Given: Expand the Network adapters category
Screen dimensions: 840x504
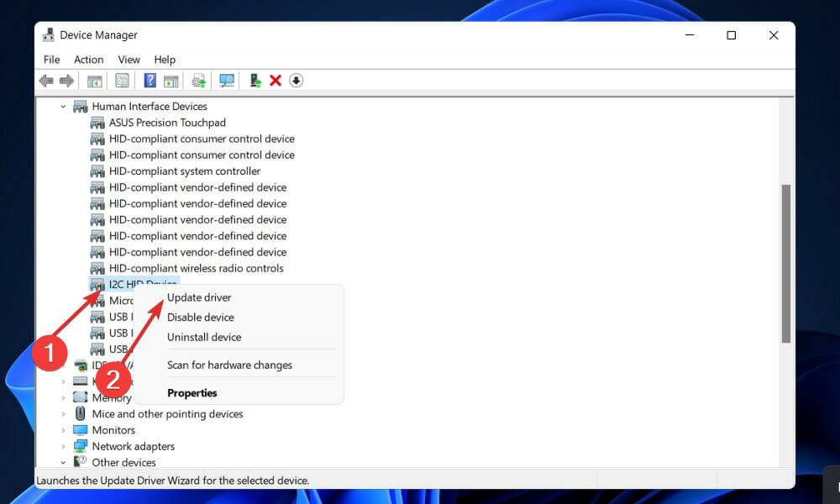Looking at the screenshot, I should 63,446.
